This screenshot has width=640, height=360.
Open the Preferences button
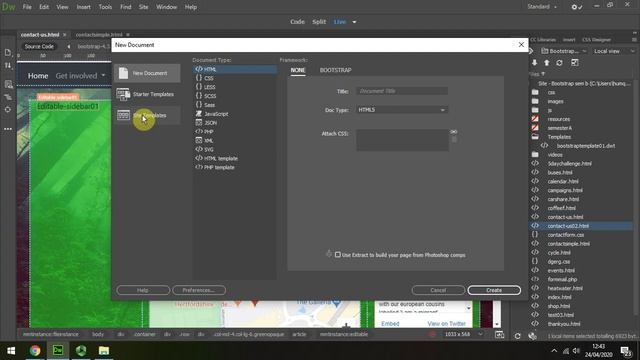(199, 290)
